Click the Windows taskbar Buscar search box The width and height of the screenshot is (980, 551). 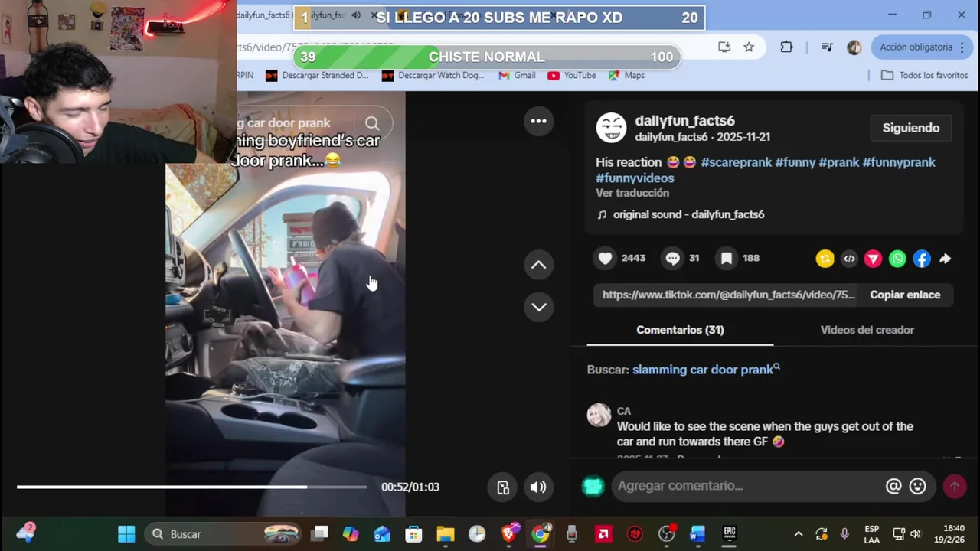[x=224, y=534]
